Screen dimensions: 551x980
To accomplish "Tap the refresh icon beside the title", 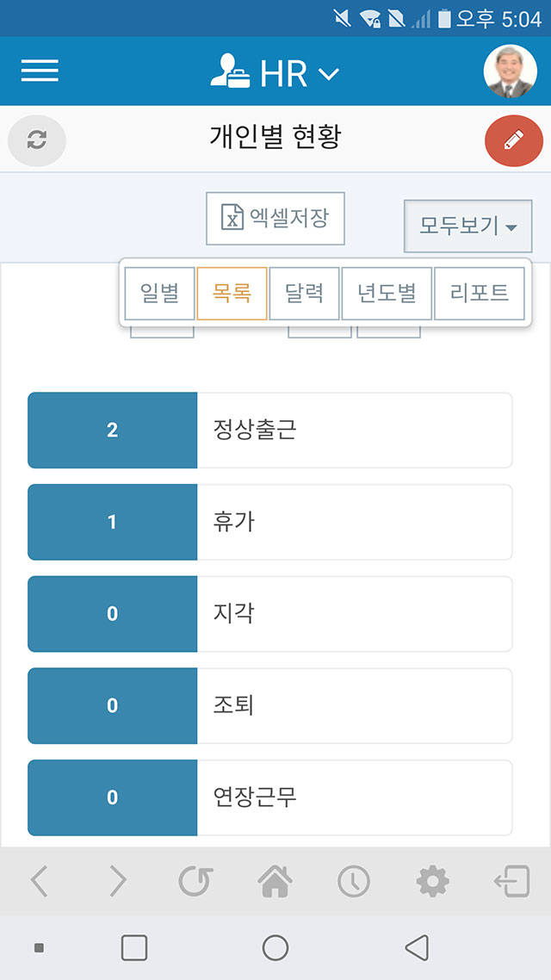I will click(37, 140).
